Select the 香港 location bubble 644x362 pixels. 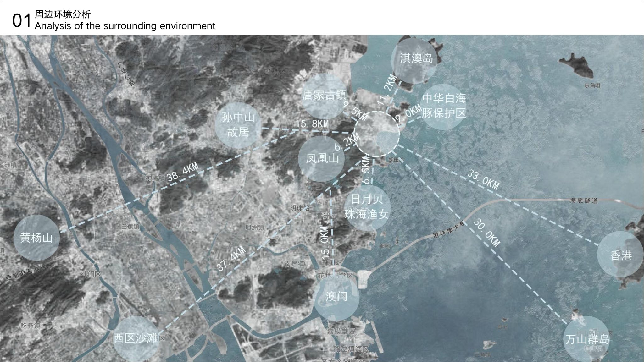point(620,255)
